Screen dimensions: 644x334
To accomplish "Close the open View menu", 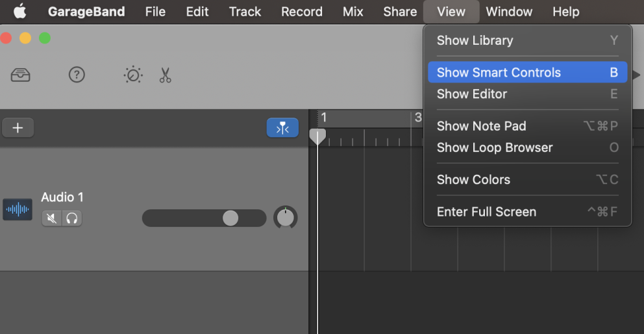I will [451, 12].
